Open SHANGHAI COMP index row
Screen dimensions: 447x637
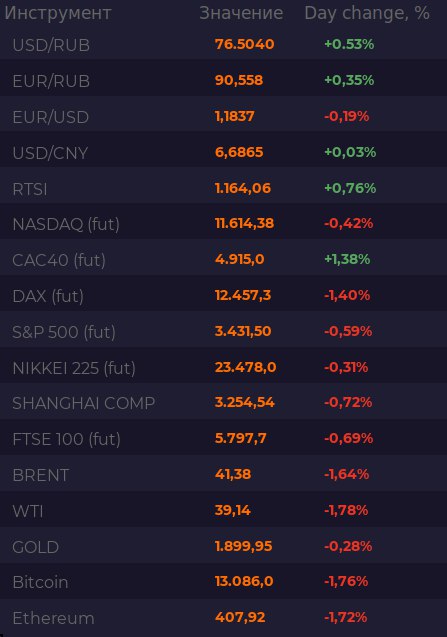pyautogui.click(x=224, y=403)
